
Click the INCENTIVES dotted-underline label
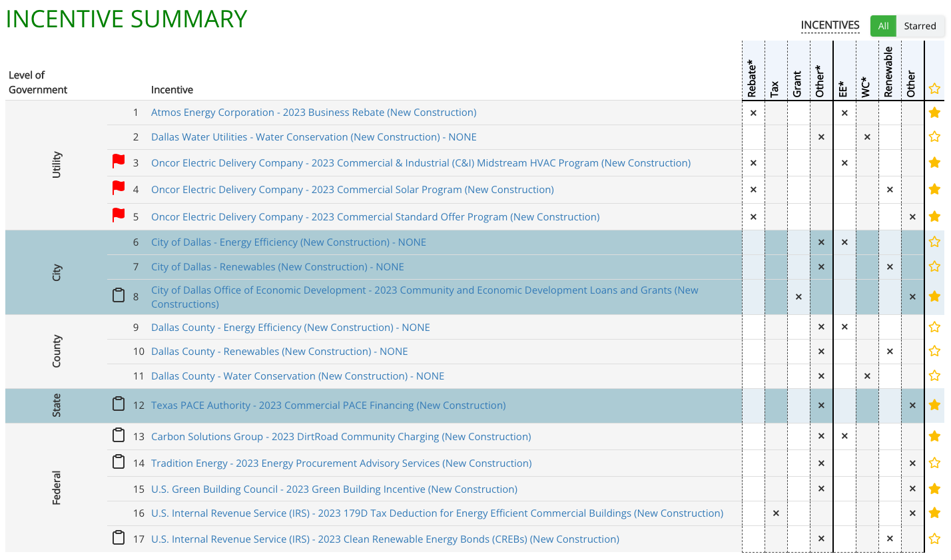click(830, 25)
